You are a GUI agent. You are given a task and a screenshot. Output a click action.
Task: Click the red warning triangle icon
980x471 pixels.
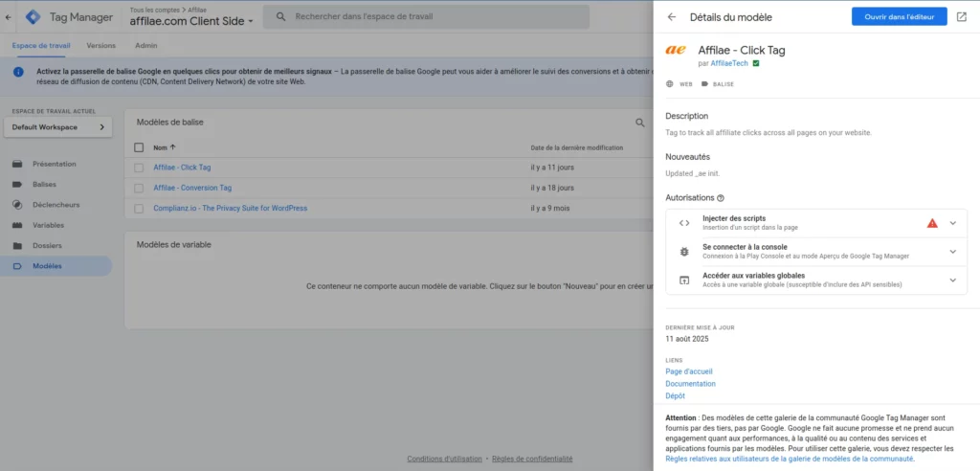click(x=932, y=223)
